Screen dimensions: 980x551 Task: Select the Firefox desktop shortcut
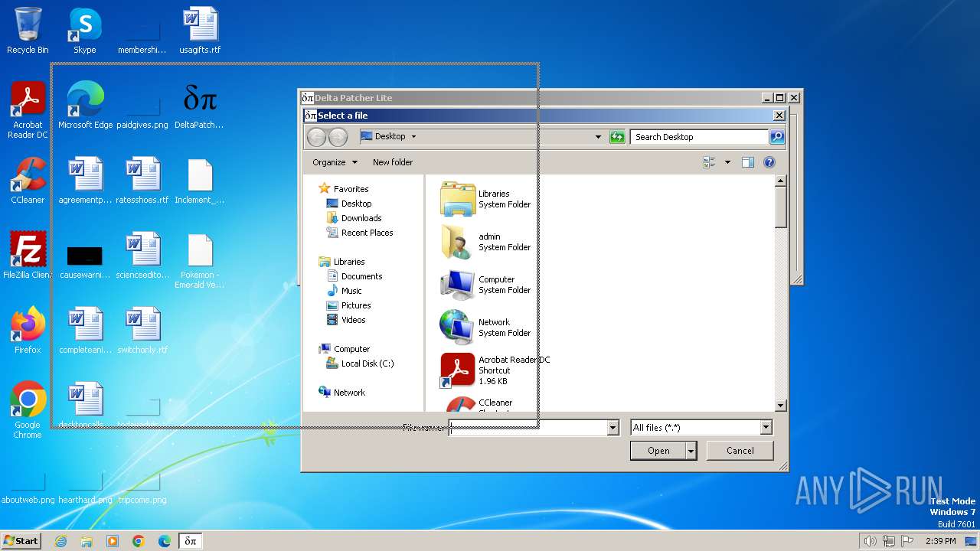pos(28,330)
